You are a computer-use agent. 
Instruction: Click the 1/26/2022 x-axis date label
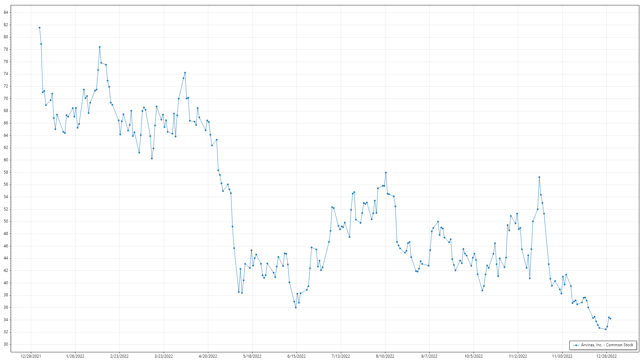click(75, 356)
